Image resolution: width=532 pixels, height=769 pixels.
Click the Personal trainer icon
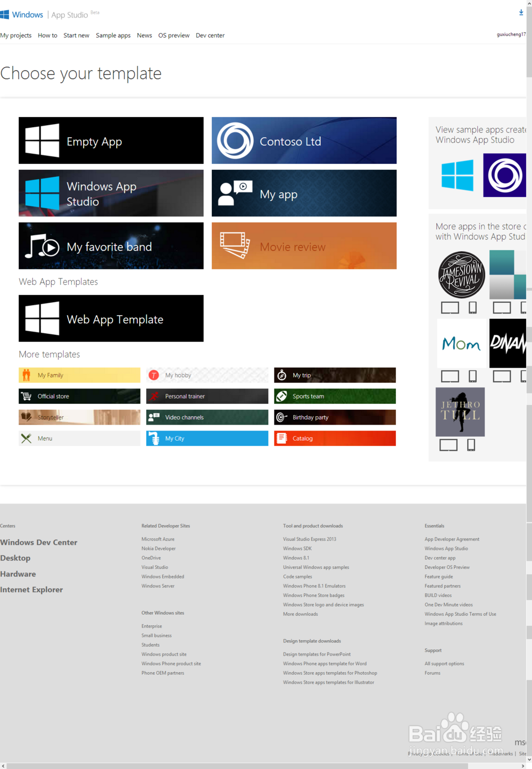click(x=154, y=396)
